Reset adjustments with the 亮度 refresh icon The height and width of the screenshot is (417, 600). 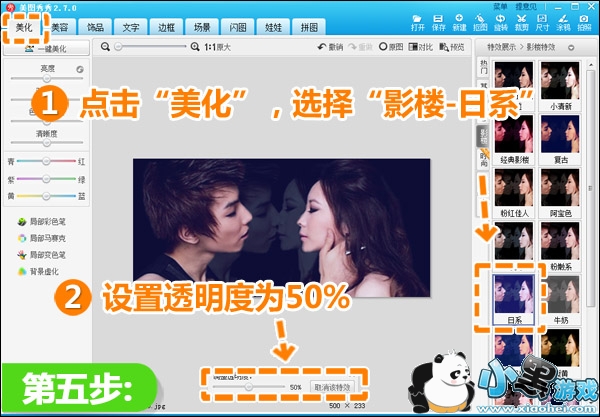pyautogui.click(x=80, y=69)
